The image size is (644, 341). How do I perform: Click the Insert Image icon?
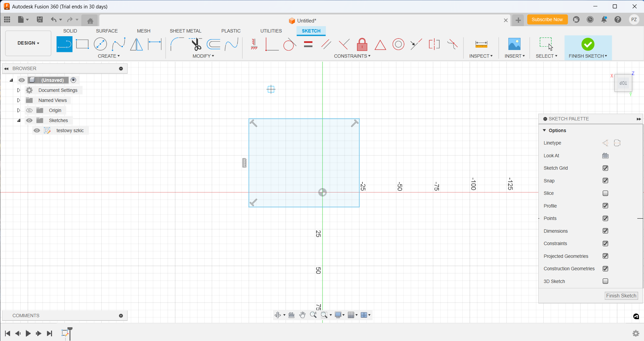(x=514, y=44)
